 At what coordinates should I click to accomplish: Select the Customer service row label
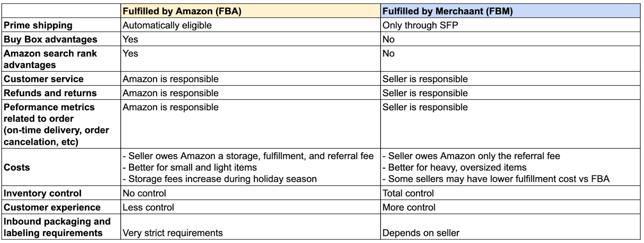(43, 79)
